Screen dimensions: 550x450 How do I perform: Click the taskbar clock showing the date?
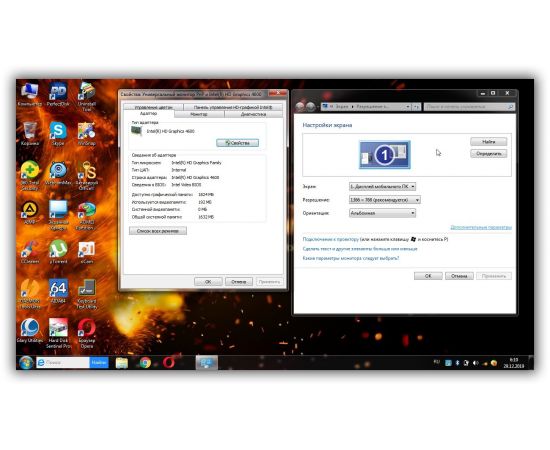point(514,363)
